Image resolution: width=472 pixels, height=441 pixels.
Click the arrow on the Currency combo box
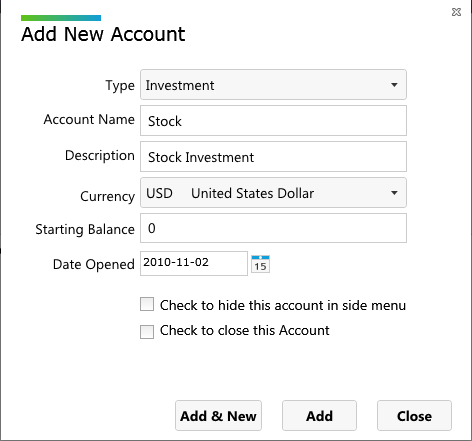tap(394, 193)
